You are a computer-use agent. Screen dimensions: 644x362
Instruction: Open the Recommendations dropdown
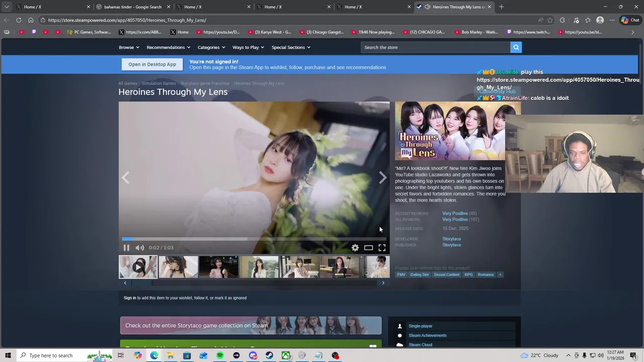coord(169,47)
